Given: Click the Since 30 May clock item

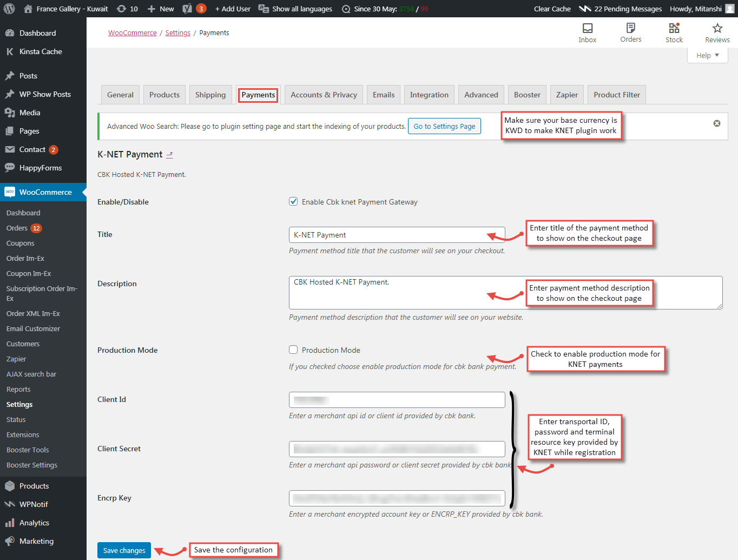Looking at the screenshot, I should click(385, 9).
